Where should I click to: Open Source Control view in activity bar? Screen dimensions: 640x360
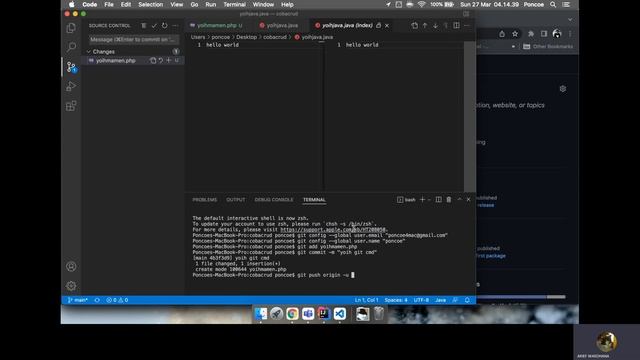[71, 67]
